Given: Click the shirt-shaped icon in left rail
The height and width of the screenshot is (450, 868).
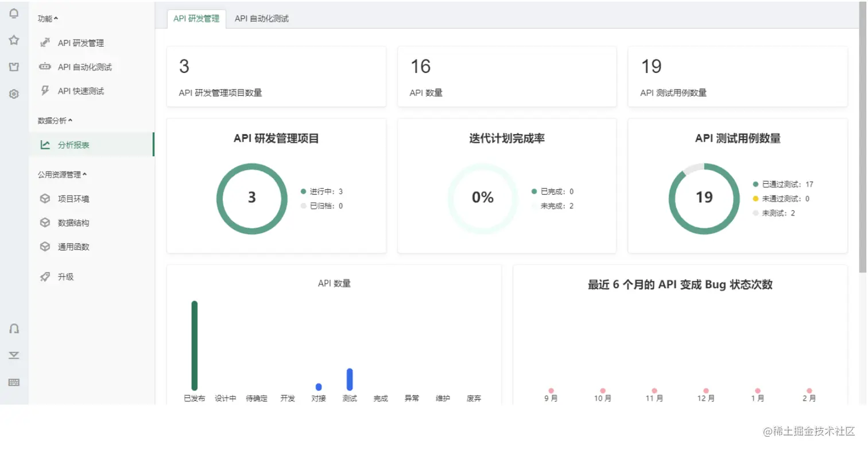Looking at the screenshot, I should pos(14,67).
